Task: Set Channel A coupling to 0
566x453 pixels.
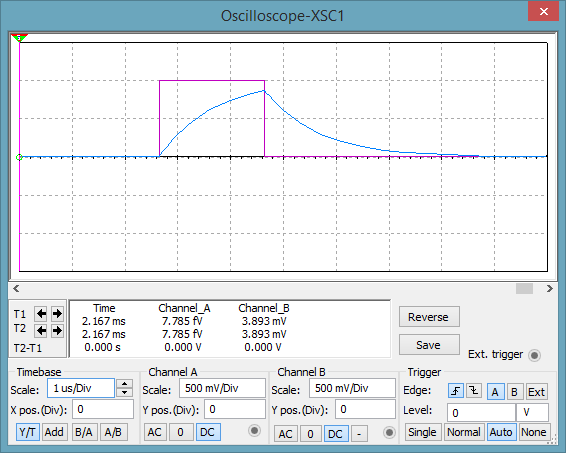Action: tap(180, 432)
